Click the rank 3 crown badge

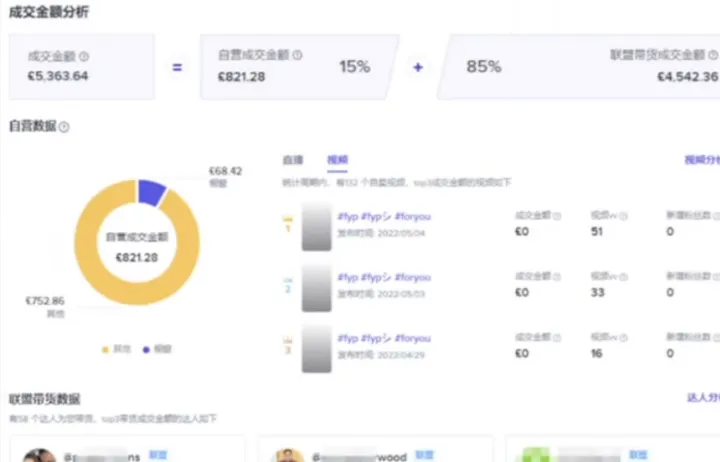point(288,345)
